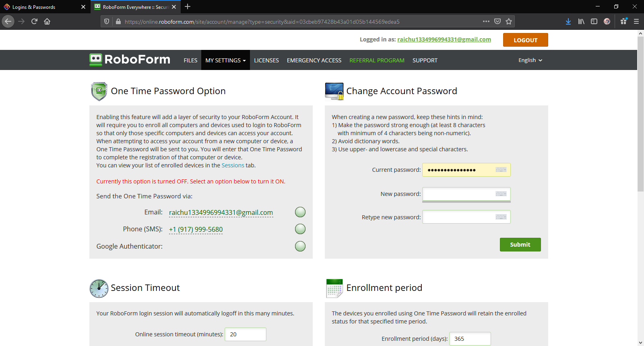644x346 pixels.
Task: Open the Licenses menu item
Action: coord(266,60)
